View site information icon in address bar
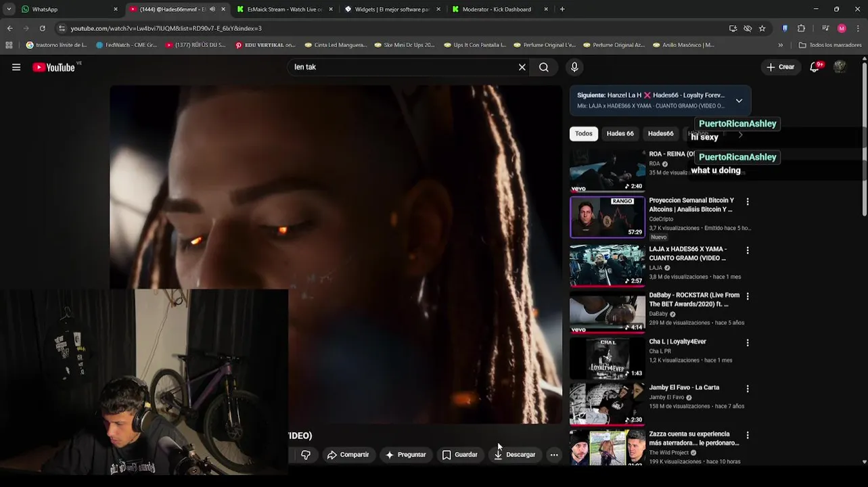Viewport: 868px width, 487px height. tap(62, 28)
